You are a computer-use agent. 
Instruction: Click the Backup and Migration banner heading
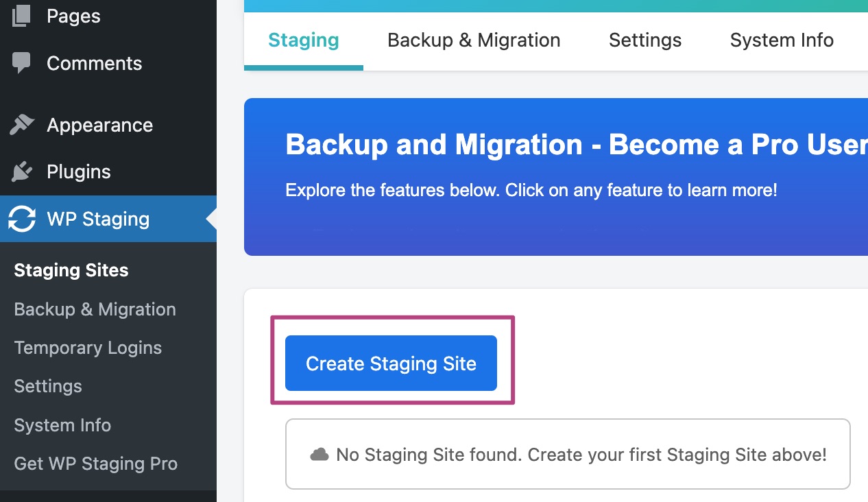click(576, 145)
